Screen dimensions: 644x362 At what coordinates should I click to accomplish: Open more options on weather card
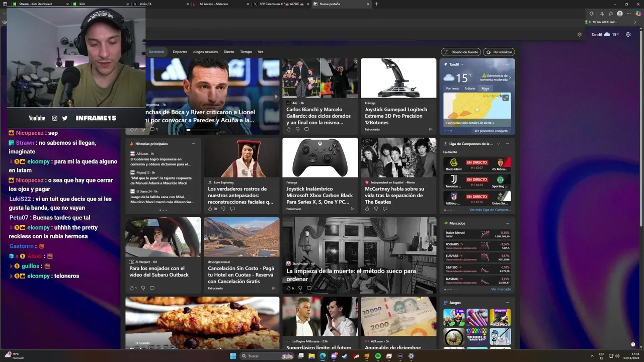[508, 64]
